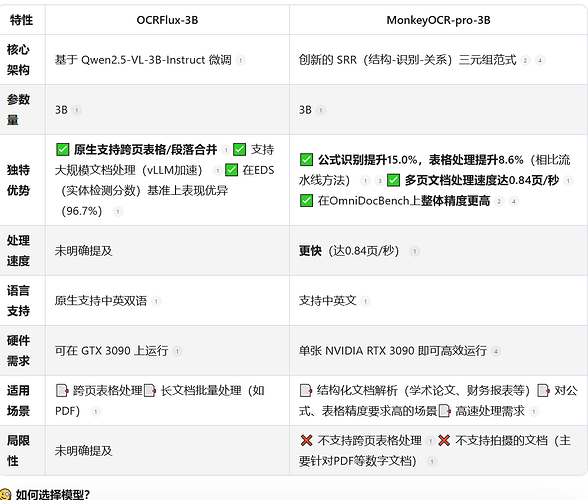This screenshot has height=500, width=588.
Task: Open citation after 不支持跨页表格处理
Action: [431, 441]
